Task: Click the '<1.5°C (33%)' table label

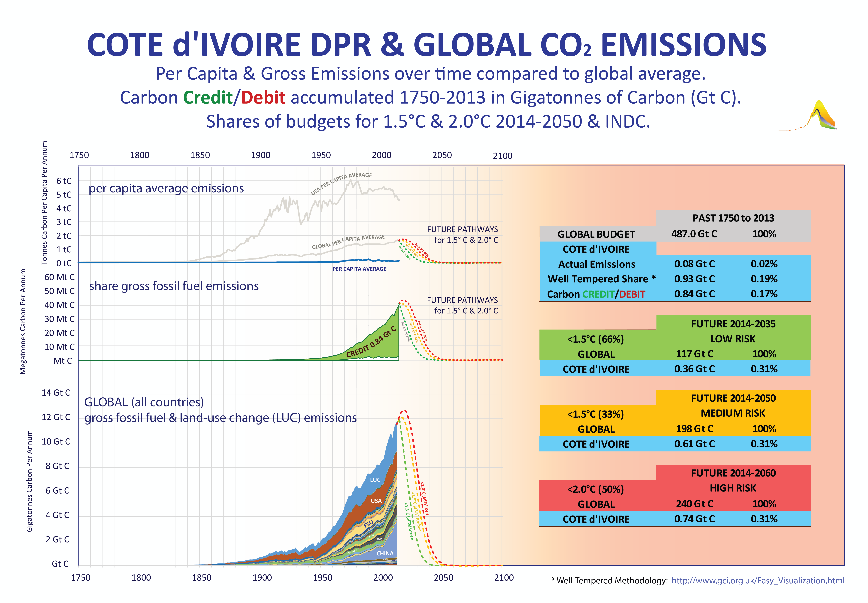Action: click(x=595, y=414)
